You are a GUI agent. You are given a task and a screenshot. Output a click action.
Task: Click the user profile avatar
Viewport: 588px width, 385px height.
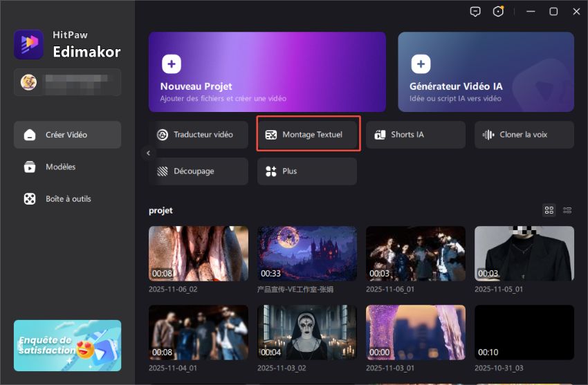click(28, 82)
